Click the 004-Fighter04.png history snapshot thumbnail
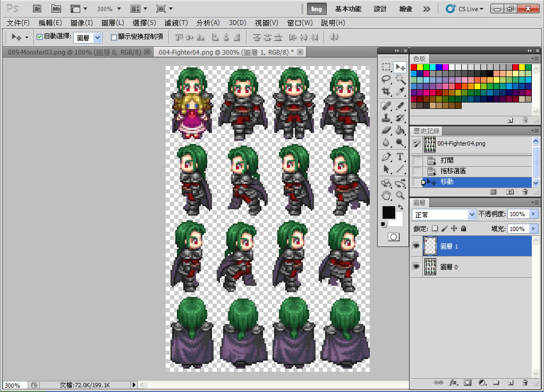This screenshot has height=392, width=544. click(429, 144)
